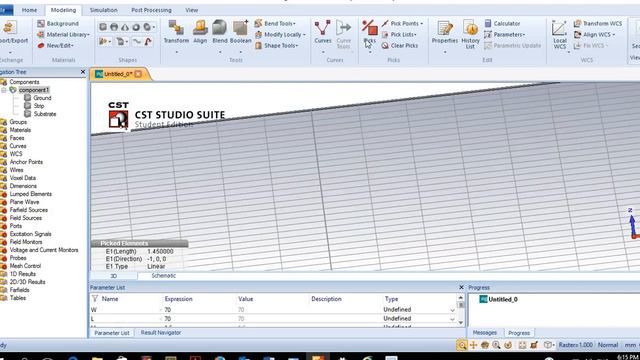Click the Align tool icon

tap(200, 28)
